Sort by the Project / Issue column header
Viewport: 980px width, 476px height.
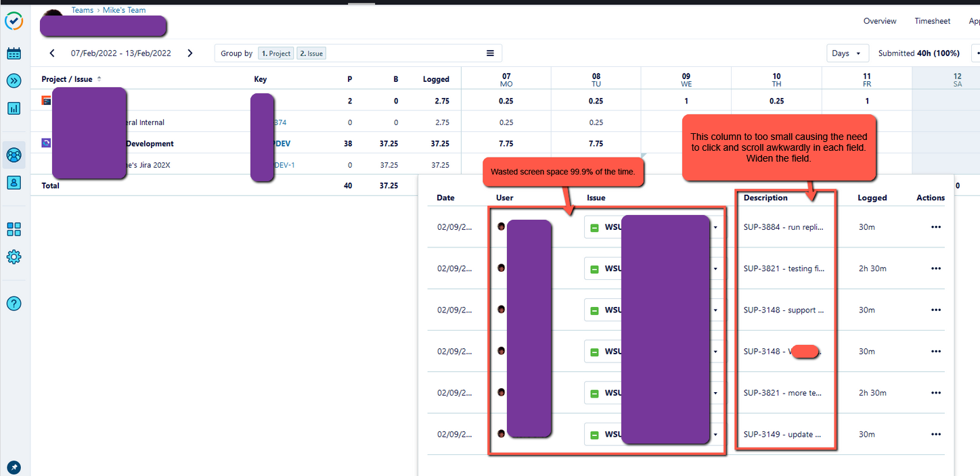click(67, 79)
